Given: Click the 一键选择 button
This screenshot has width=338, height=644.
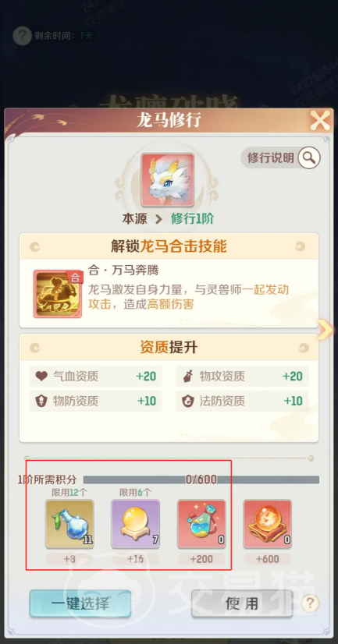Looking at the screenshot, I should click(x=80, y=603).
